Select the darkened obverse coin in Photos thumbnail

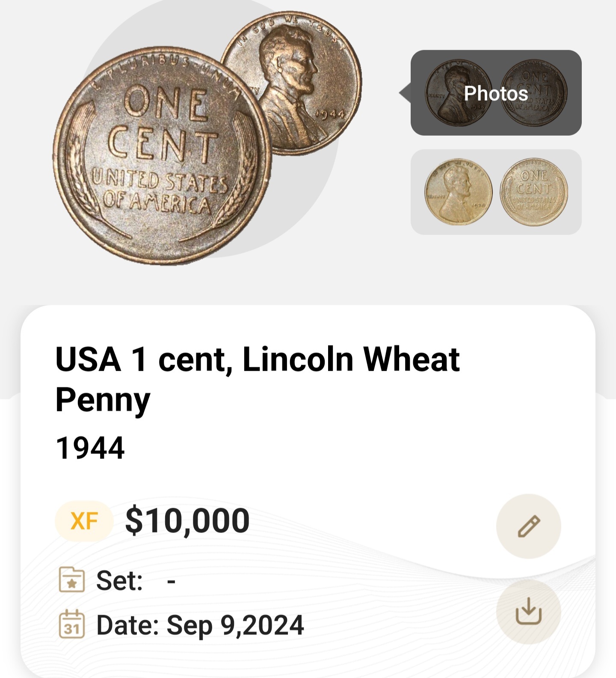(459, 93)
